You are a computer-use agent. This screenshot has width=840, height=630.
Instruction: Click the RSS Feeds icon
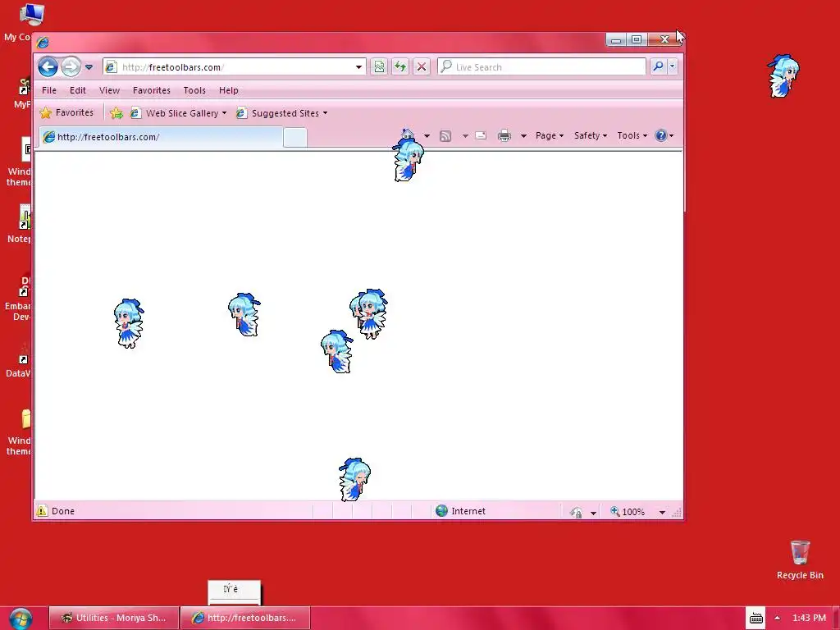point(445,136)
